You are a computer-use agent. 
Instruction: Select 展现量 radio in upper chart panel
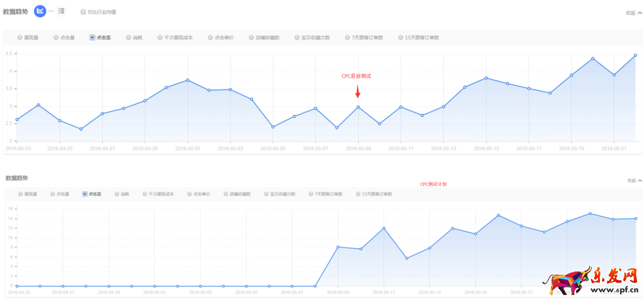point(19,38)
